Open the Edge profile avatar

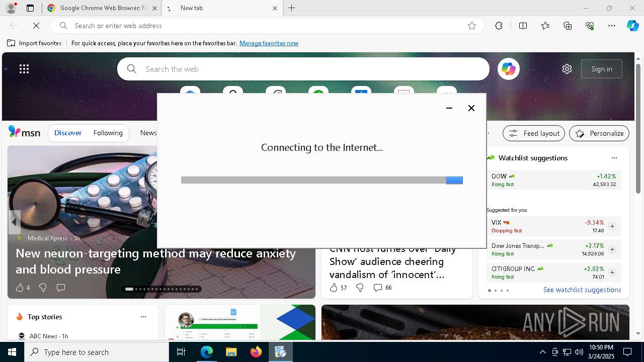click(11, 8)
